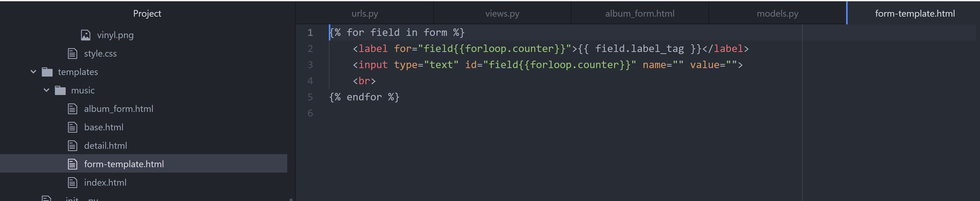This screenshot has height=201, width=980.
Task: Select the form-template.html editor tab
Action: [x=914, y=14]
